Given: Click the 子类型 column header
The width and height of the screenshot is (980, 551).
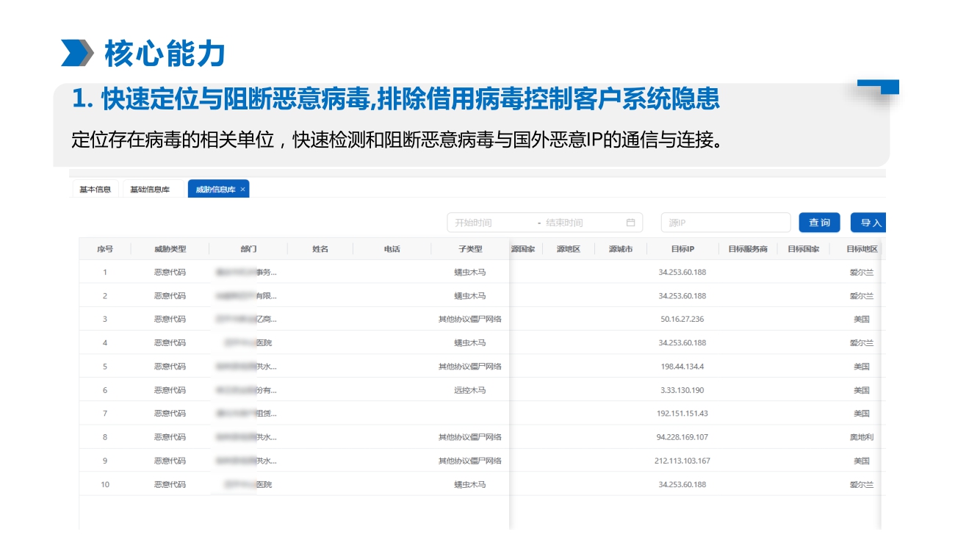Looking at the screenshot, I should (470, 249).
